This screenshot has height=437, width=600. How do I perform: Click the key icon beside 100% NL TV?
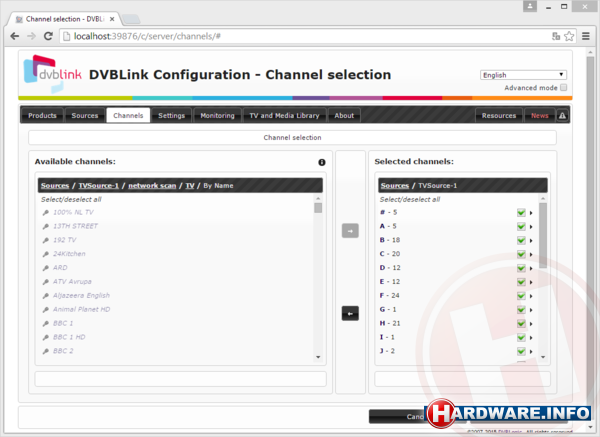coord(46,213)
